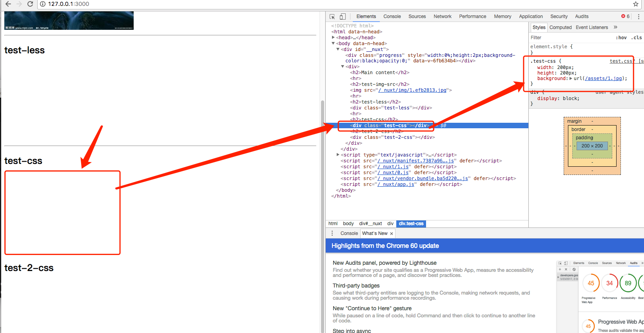Click the browser forward arrow
644x333 pixels.
[x=19, y=4]
